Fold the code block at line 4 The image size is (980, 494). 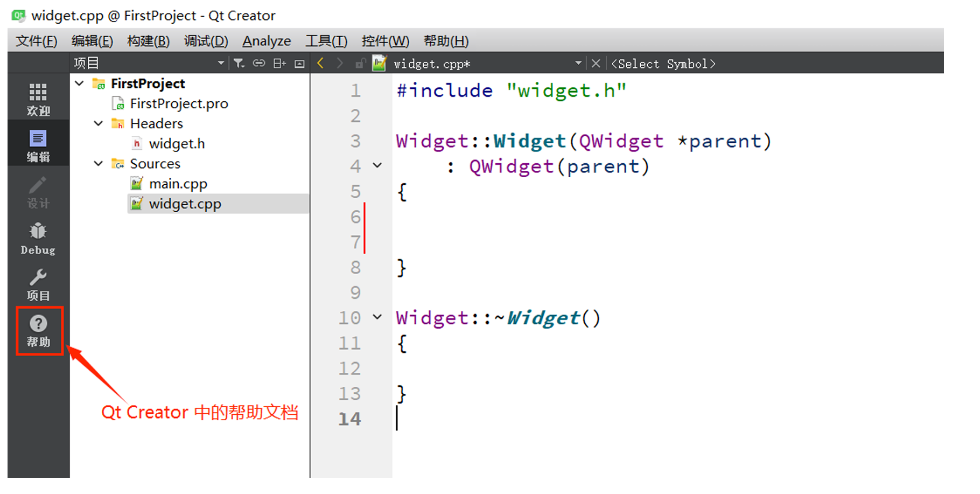(x=377, y=166)
